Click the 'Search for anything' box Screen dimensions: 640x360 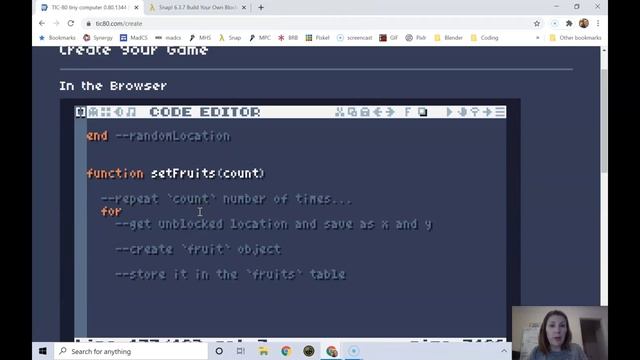131,351
